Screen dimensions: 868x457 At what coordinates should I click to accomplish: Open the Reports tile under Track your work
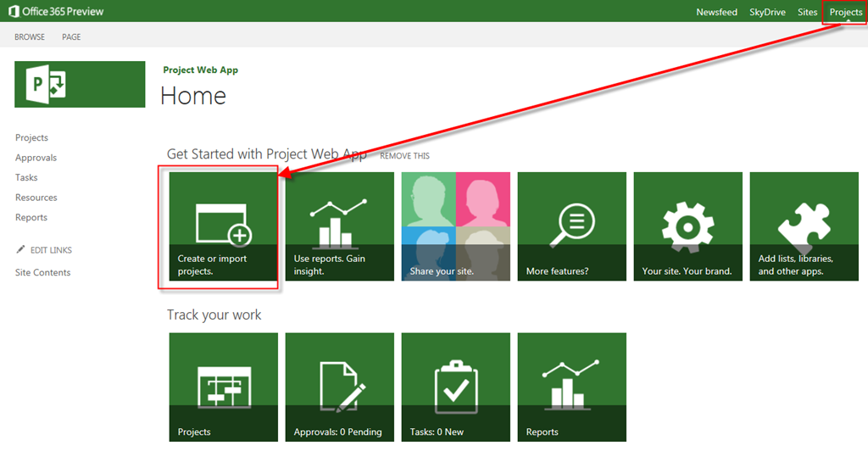click(x=571, y=387)
